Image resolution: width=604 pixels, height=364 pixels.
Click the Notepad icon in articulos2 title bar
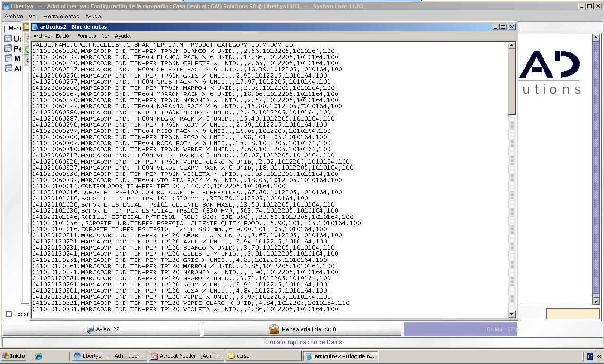tap(35, 27)
